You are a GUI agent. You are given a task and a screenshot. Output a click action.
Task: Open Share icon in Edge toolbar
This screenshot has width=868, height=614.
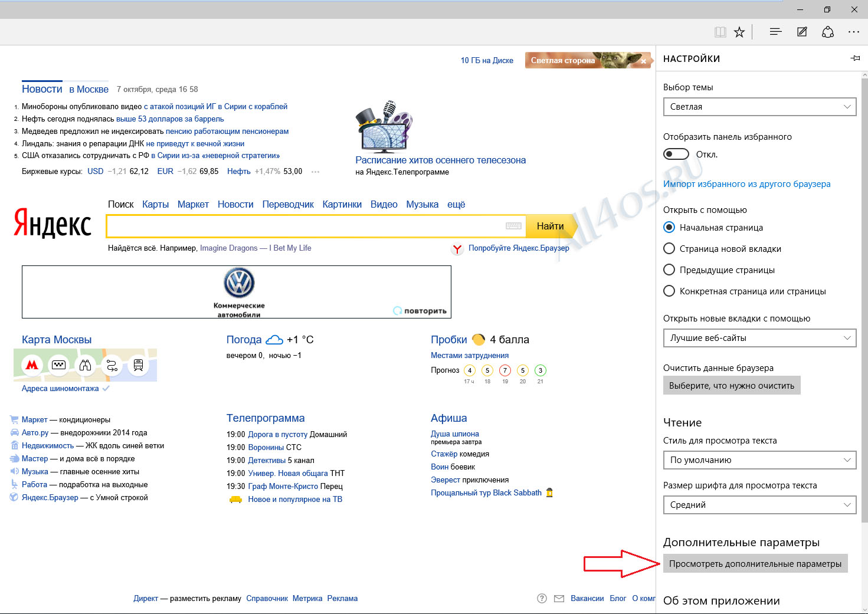pos(828,32)
